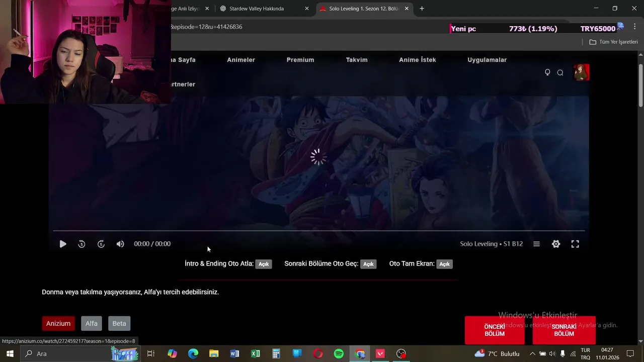The height and width of the screenshot is (362, 644).
Task: Open the Animeler menu
Action: [x=241, y=60]
